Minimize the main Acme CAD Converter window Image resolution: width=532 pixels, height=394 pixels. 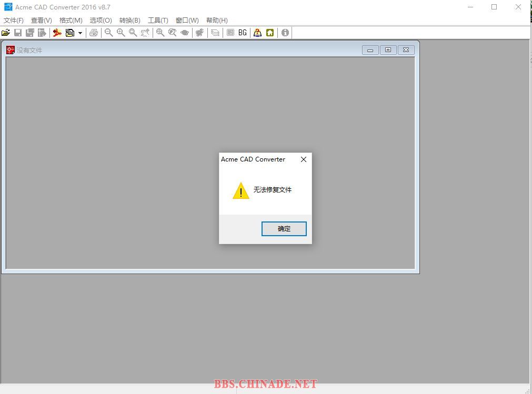(470, 7)
